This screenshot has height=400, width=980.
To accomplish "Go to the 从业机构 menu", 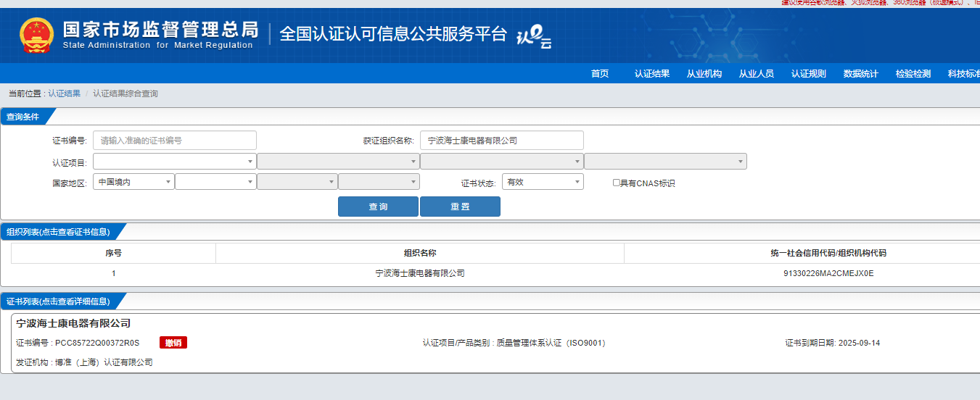I will 704,74.
